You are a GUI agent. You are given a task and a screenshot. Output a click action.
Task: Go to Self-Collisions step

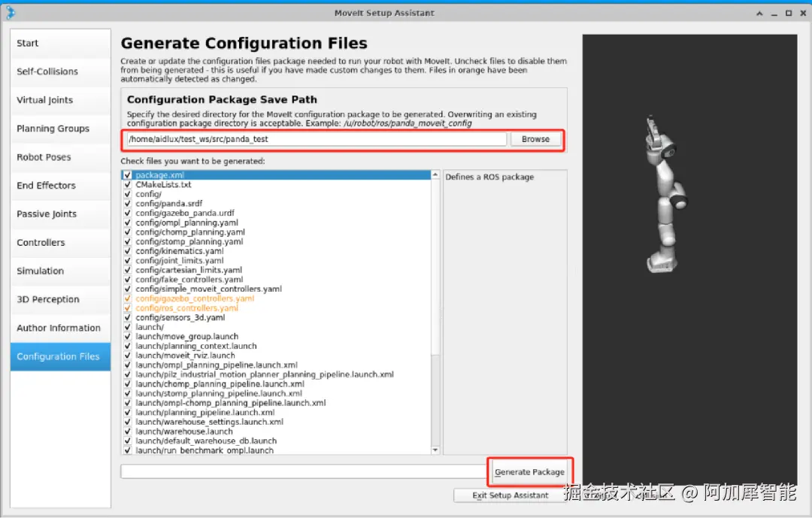click(x=61, y=71)
